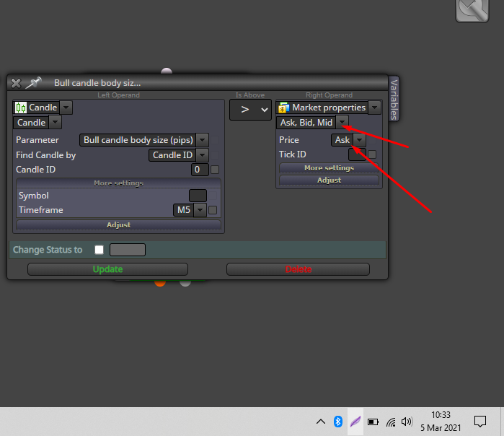The height and width of the screenshot is (436, 504).
Task: Open the Bull candle body size (pips) dropdown
Action: pyautogui.click(x=202, y=140)
